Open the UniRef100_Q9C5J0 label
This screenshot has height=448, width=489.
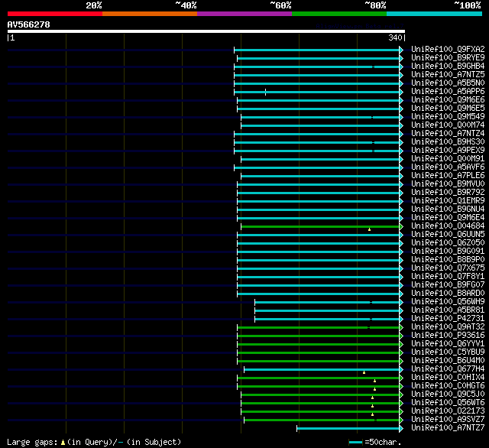click(x=448, y=394)
